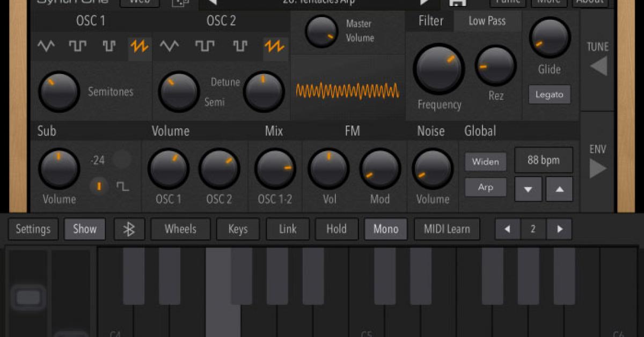Viewport: 644px width, 337px height.
Task: Click the More menu at the top
Action: [548, 2]
